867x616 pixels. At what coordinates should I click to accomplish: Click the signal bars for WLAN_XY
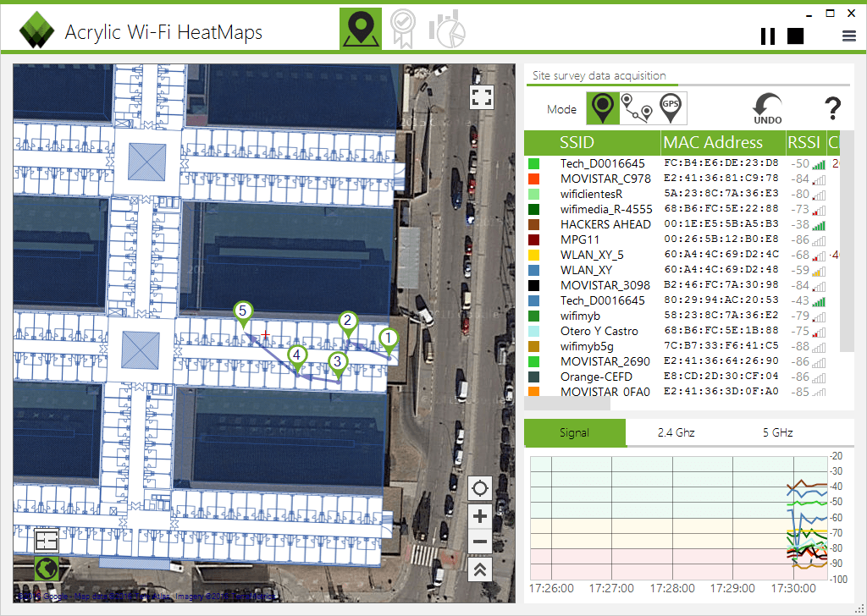coord(819,271)
